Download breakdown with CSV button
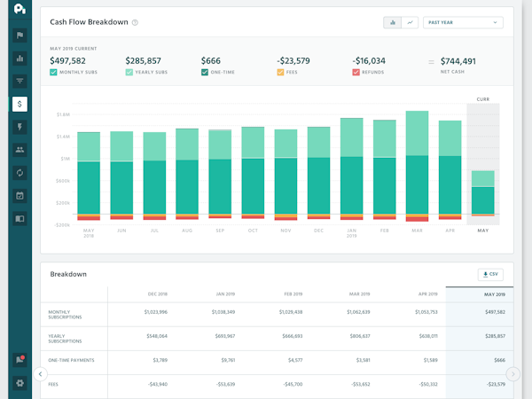 [x=490, y=274]
